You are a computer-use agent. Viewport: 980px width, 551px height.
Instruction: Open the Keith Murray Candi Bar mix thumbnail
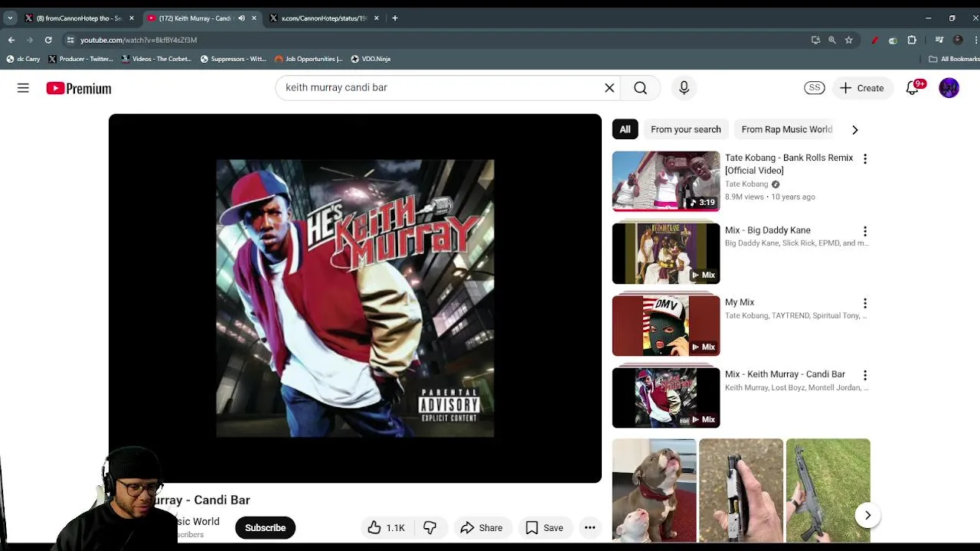pyautogui.click(x=666, y=398)
